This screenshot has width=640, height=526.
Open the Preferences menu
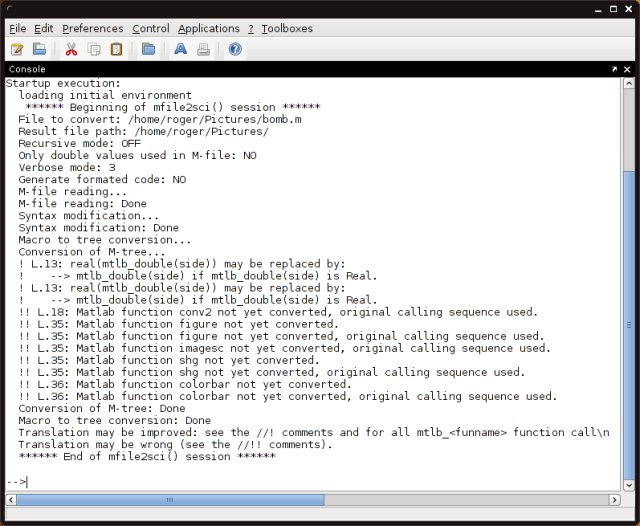93,29
